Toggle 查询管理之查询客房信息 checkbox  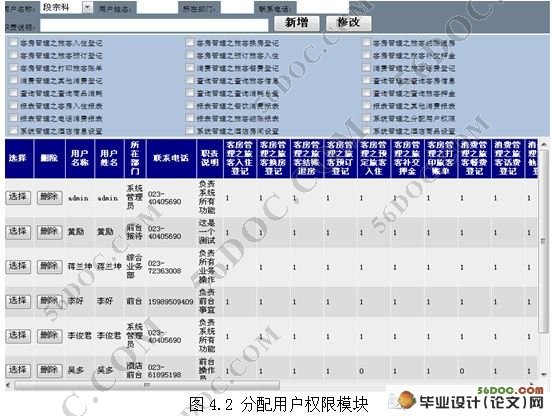point(366,80)
